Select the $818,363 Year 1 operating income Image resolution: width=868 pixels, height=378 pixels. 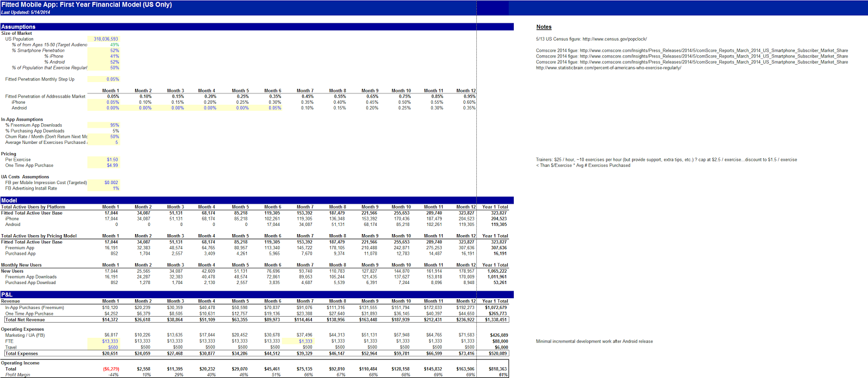click(497, 369)
